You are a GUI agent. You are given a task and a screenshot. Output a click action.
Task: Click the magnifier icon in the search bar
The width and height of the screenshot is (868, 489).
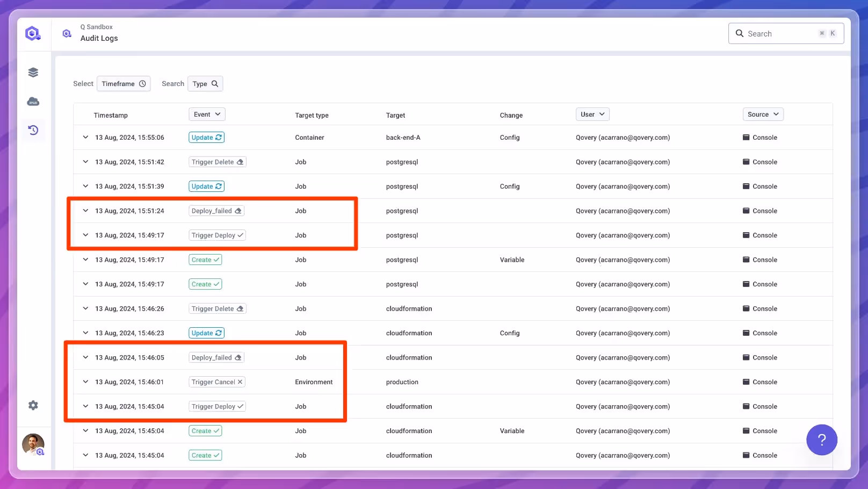point(740,33)
